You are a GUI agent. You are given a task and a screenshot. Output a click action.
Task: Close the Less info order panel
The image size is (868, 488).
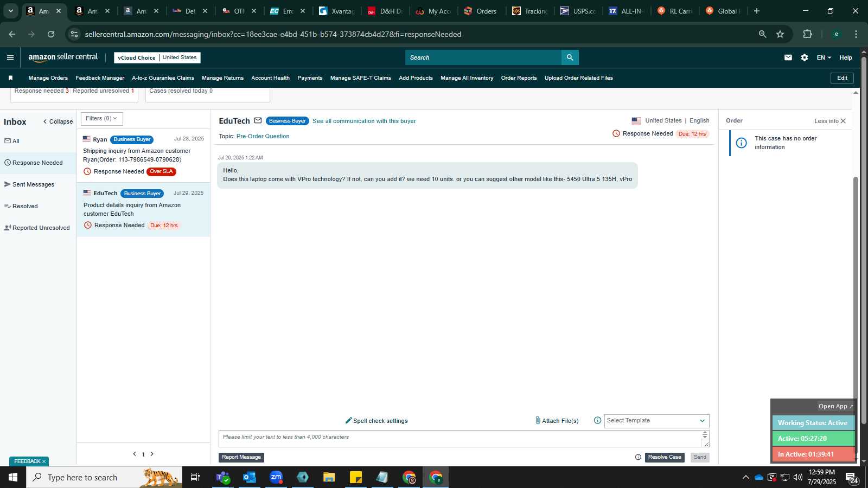click(843, 121)
